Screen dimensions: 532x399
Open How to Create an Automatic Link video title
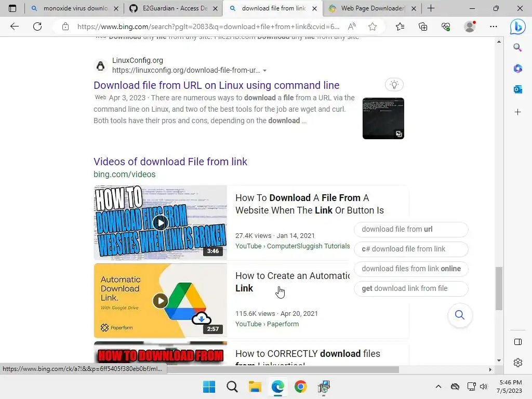pyautogui.click(x=292, y=282)
